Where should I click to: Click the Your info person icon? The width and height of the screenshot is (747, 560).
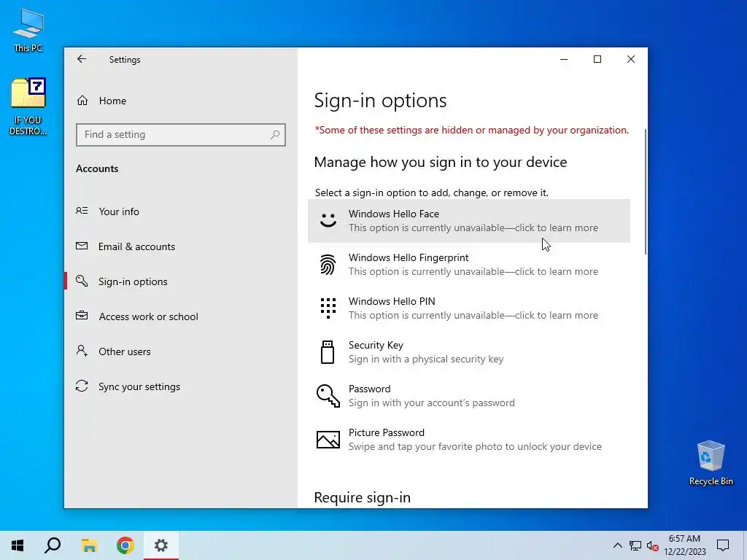click(82, 211)
